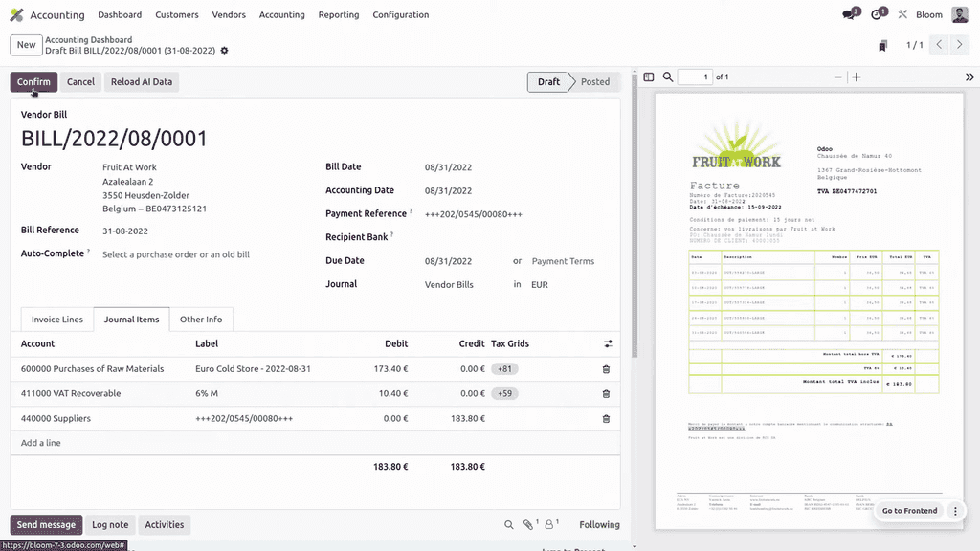Confirm the draft vendor bill
This screenshot has height=551, width=980.
[x=33, y=82]
